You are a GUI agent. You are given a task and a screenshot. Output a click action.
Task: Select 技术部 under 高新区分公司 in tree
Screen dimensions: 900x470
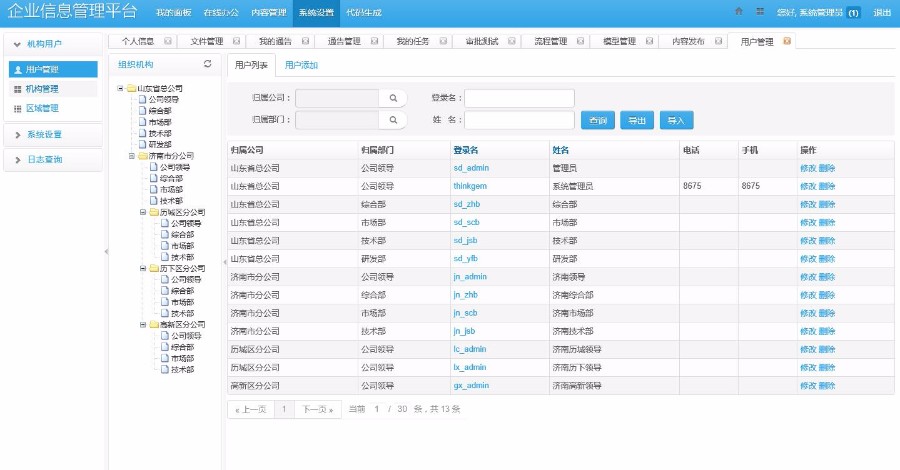(x=183, y=370)
